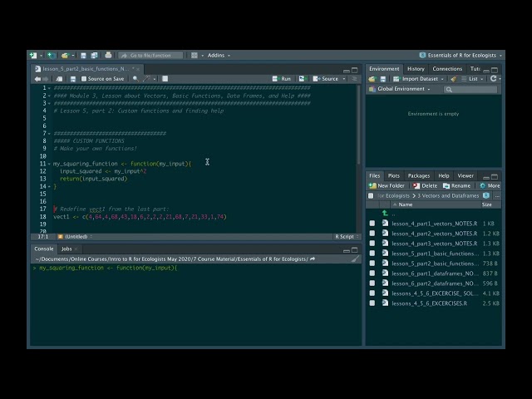
Task: Load workspace in Environment pane
Action: point(372,79)
